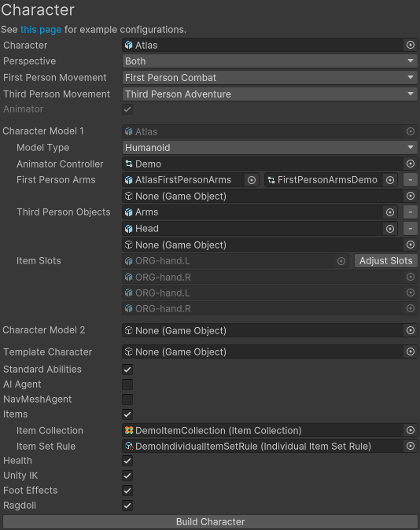Open object picker for Item Collection field
Screen dimensions: 420x530
411,430
